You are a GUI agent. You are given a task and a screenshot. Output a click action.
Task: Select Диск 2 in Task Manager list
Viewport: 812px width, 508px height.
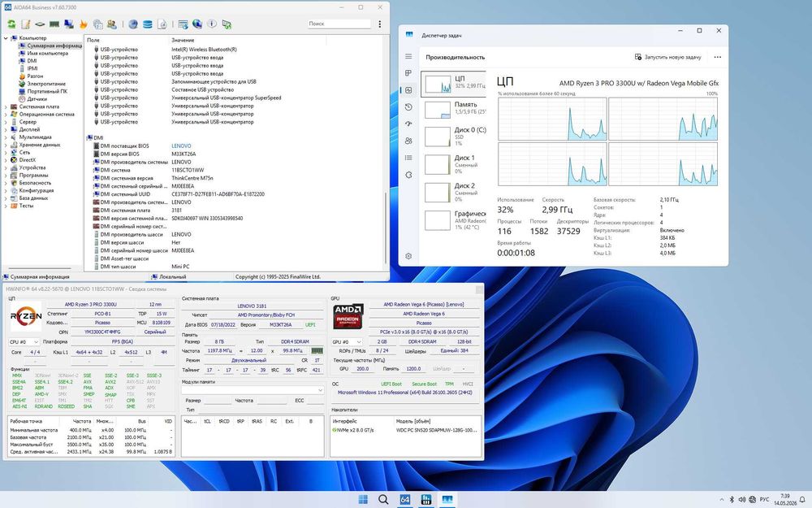coord(454,192)
